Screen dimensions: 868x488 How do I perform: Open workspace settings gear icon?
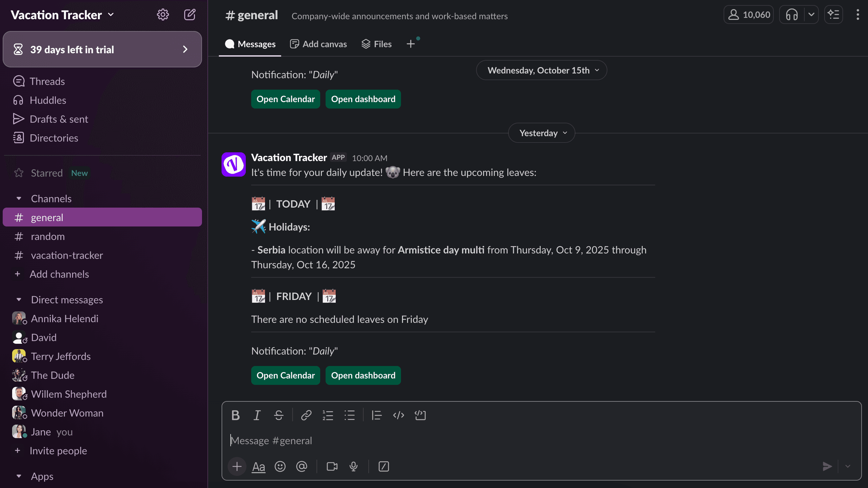163,14
